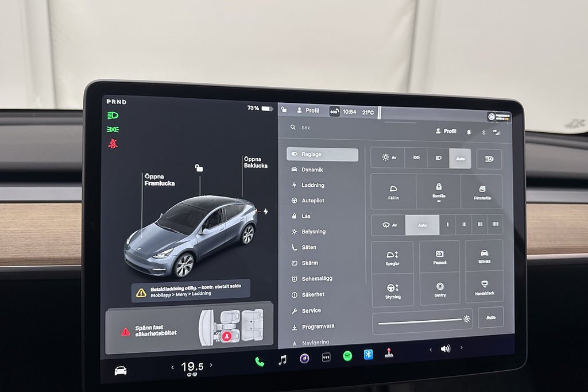This screenshot has width=588, height=392.
Task: Adjust the screen brightness slider
Action: [x=421, y=321]
